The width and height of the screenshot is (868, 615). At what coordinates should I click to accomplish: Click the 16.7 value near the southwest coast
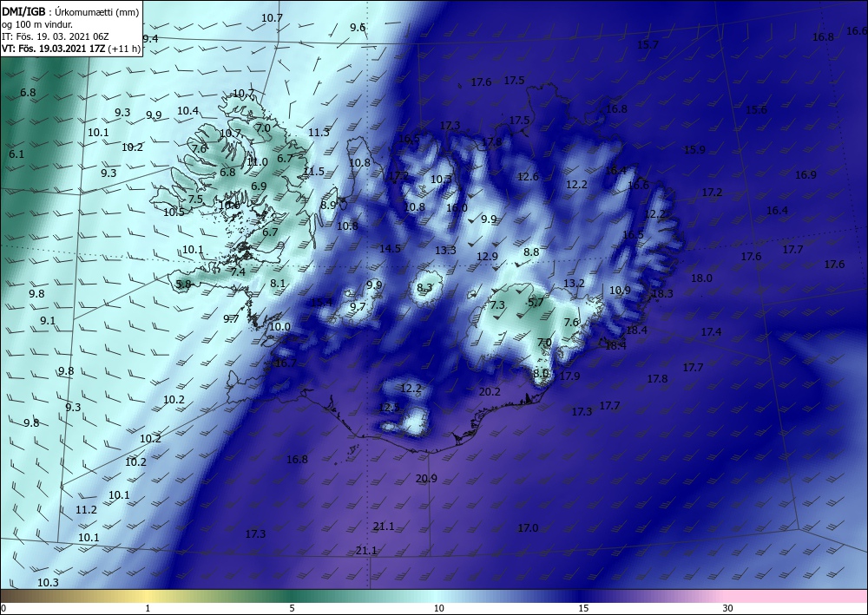pyautogui.click(x=286, y=363)
